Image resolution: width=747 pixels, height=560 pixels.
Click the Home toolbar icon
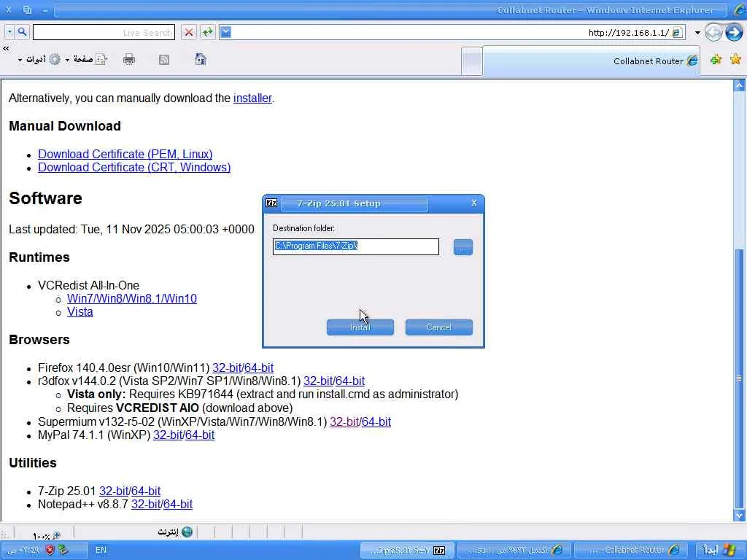point(201,59)
